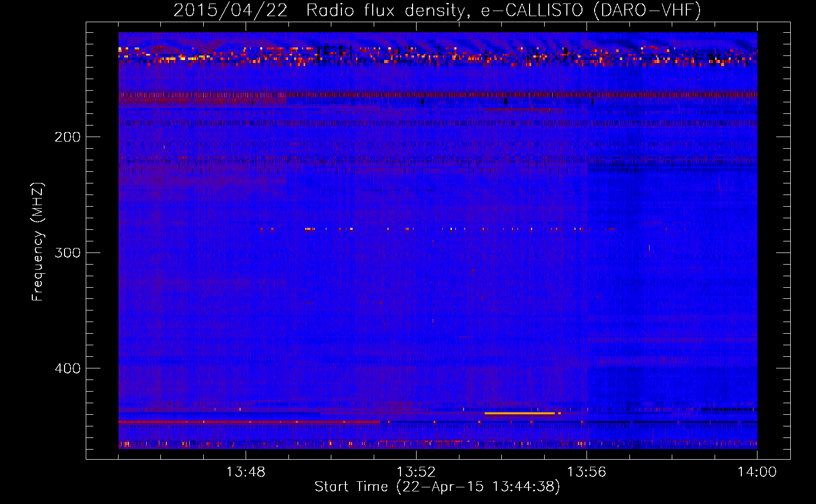816x504 pixels.
Task: Select the '300' frequency axis label
Action: tap(68, 253)
